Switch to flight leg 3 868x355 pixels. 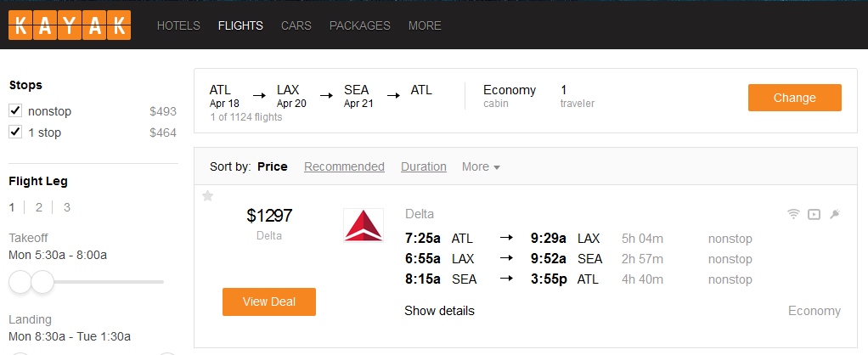(66, 207)
